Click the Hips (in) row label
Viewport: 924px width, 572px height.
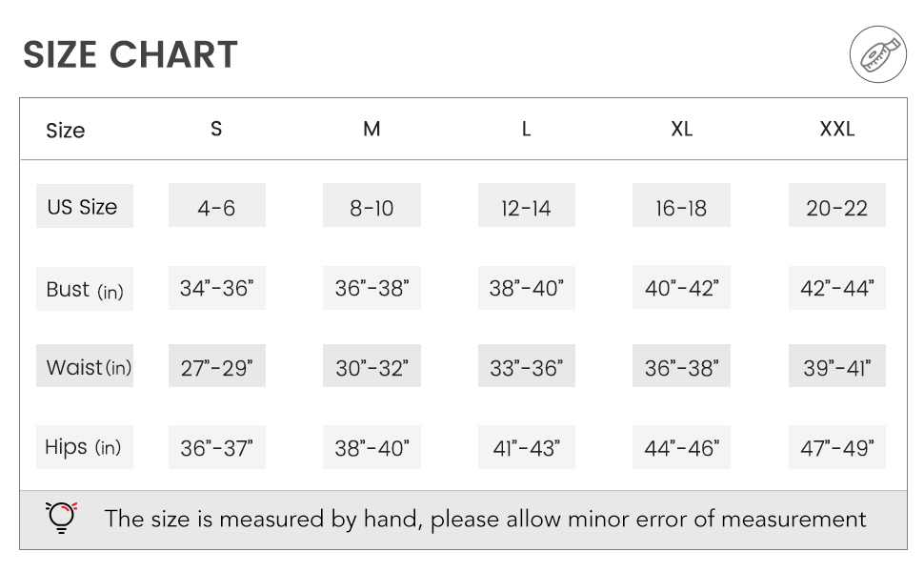84,447
